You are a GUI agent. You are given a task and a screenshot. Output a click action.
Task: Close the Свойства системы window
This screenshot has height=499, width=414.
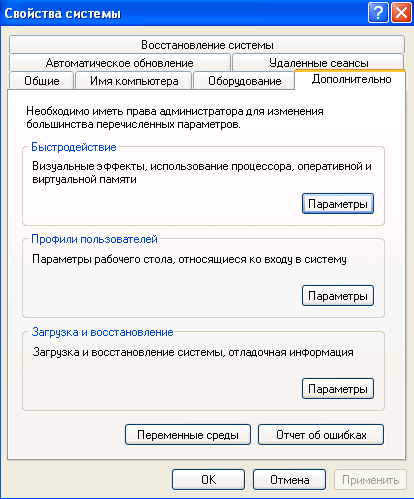[x=401, y=13]
